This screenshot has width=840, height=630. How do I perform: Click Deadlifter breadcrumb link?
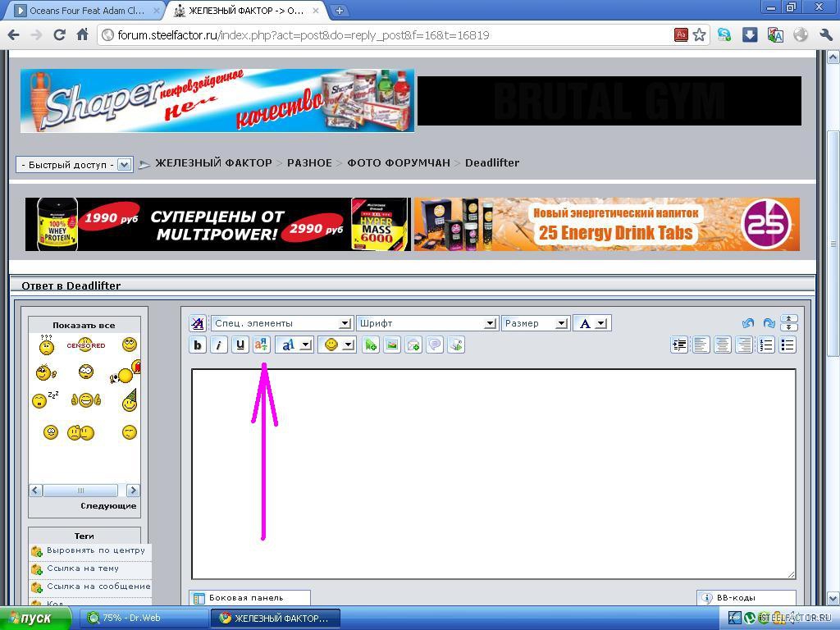click(x=492, y=163)
